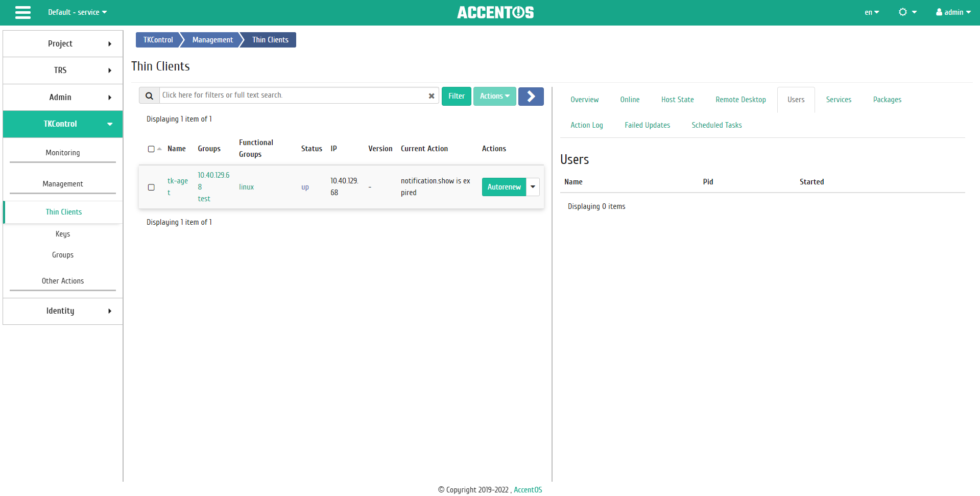Image resolution: width=980 pixels, height=496 pixels.
Task: Open the Action Log tab
Action: (587, 125)
